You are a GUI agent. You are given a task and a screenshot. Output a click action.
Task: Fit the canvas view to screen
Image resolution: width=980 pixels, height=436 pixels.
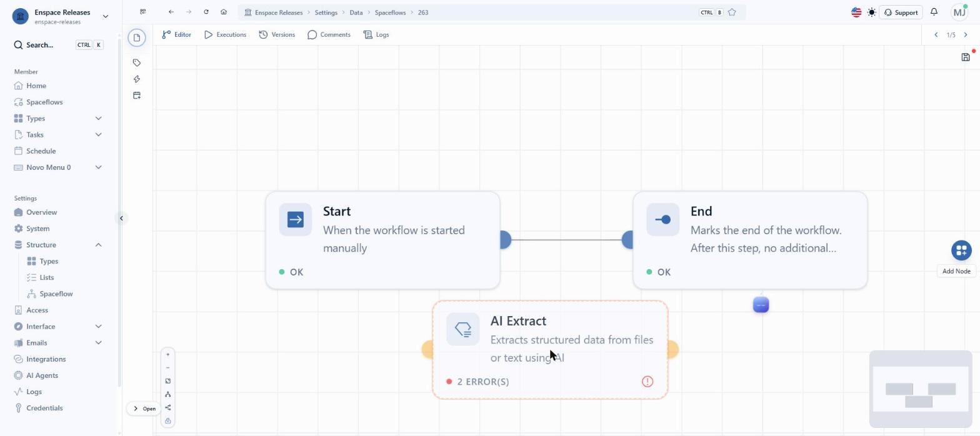[167, 381]
